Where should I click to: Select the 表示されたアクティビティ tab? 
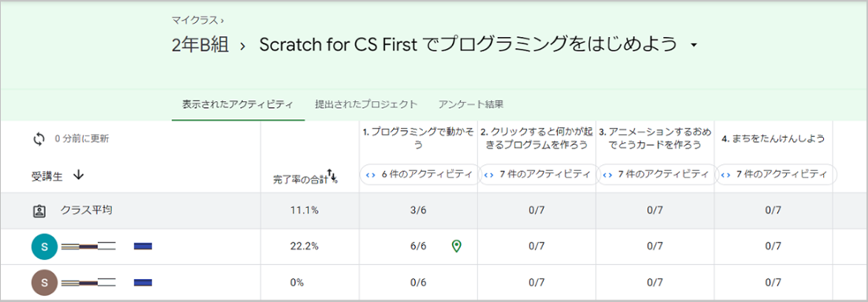click(238, 104)
